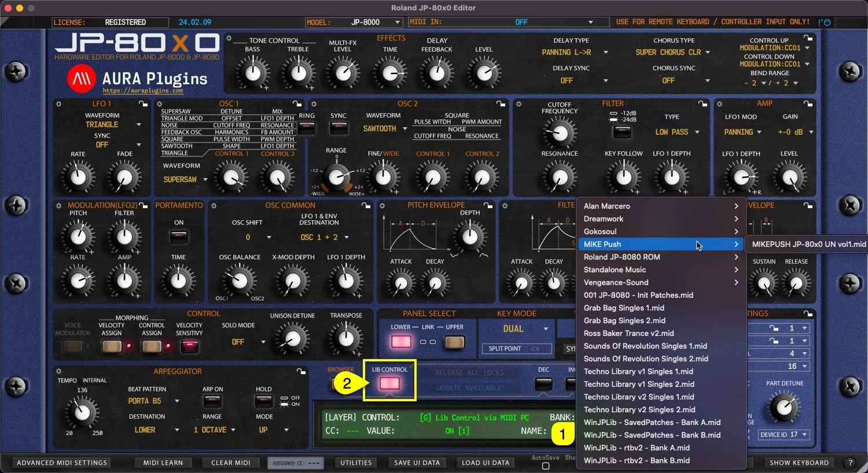
Task: Open the Roland JP-8080 ROM submenu
Action: (x=661, y=257)
